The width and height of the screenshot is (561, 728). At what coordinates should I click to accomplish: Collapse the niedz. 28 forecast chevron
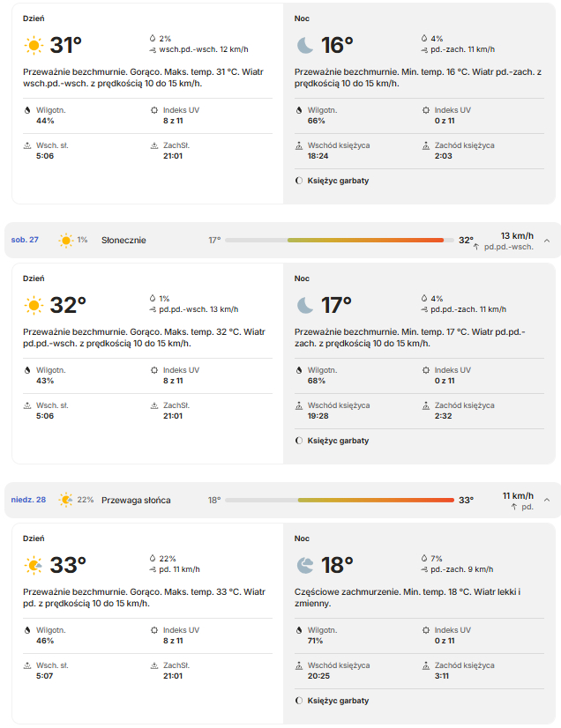547,500
